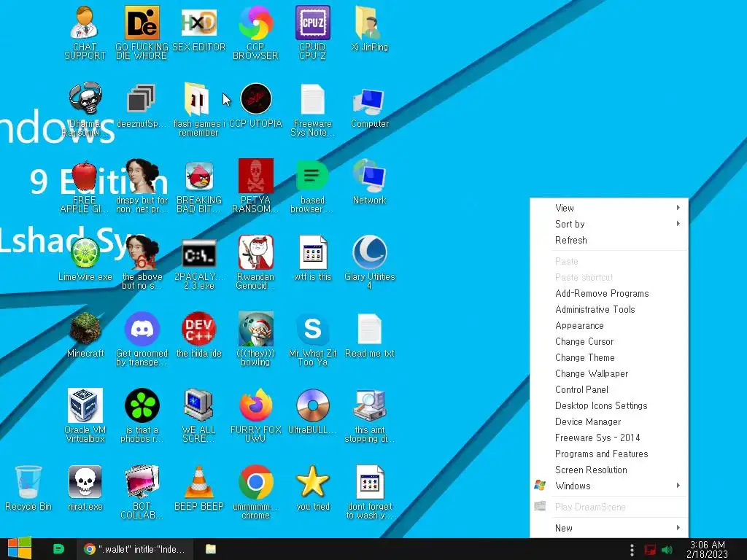
Task: Choose Refresh from the context menu
Action: pos(609,241)
